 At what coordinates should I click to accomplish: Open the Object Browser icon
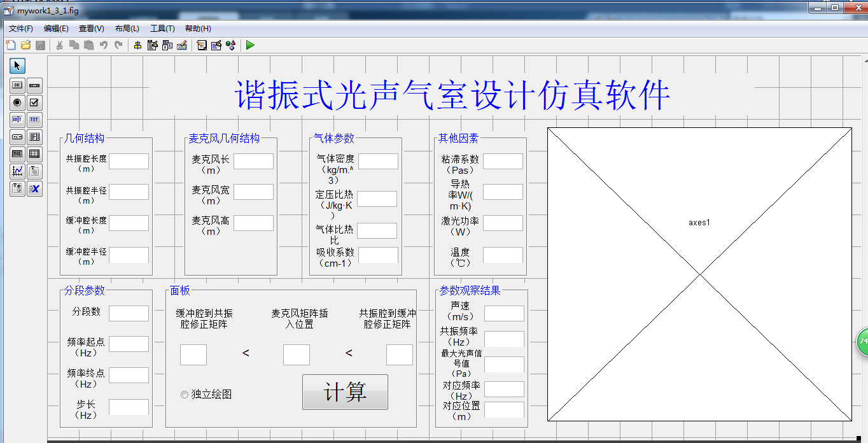pyautogui.click(x=231, y=45)
